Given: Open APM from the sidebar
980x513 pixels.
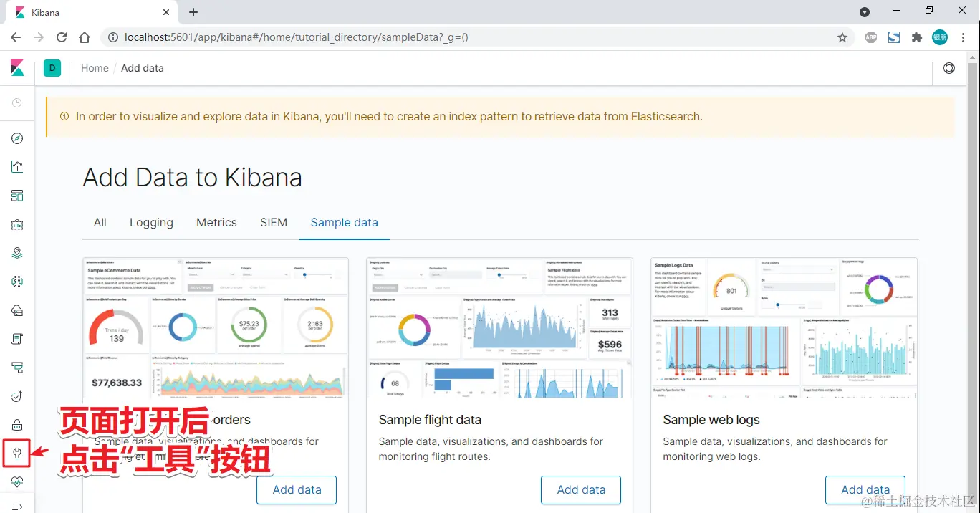Looking at the screenshot, I should tap(17, 368).
